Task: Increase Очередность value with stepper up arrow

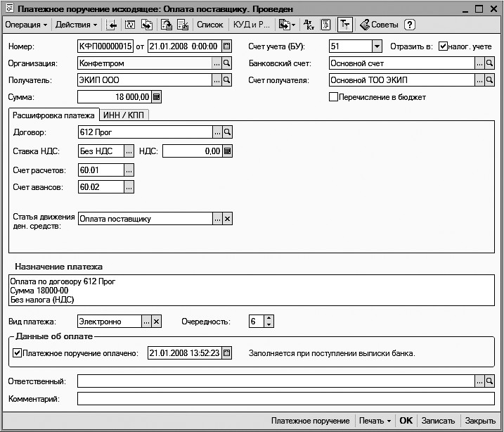Action: click(x=269, y=318)
